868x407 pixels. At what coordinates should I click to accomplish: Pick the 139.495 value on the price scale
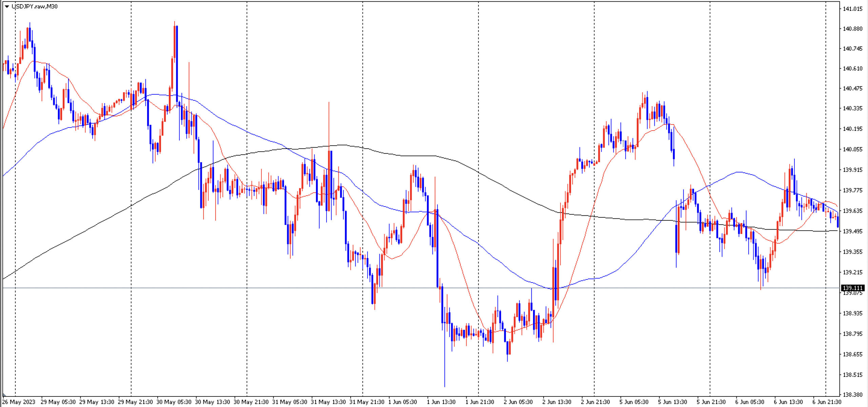coord(852,231)
